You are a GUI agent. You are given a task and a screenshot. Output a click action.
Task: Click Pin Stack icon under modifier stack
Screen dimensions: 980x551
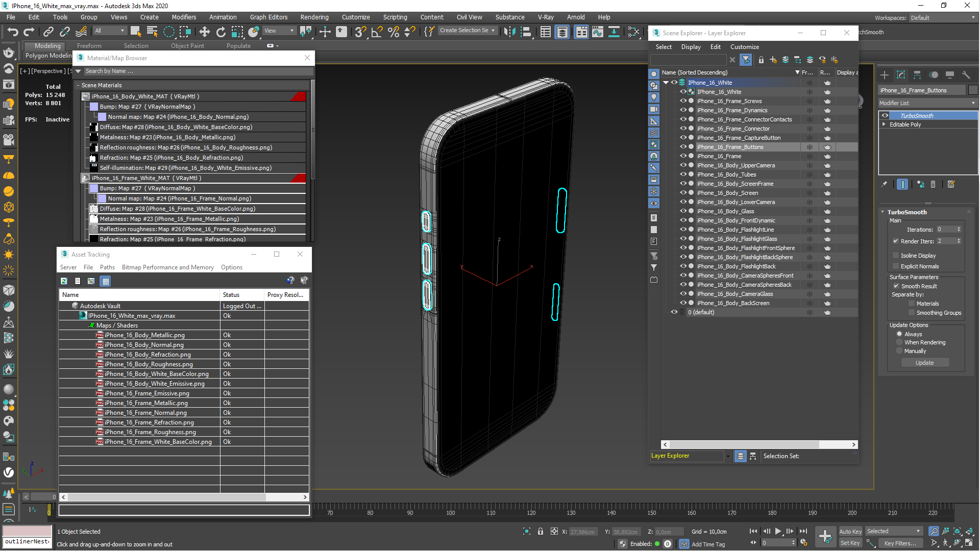click(885, 184)
